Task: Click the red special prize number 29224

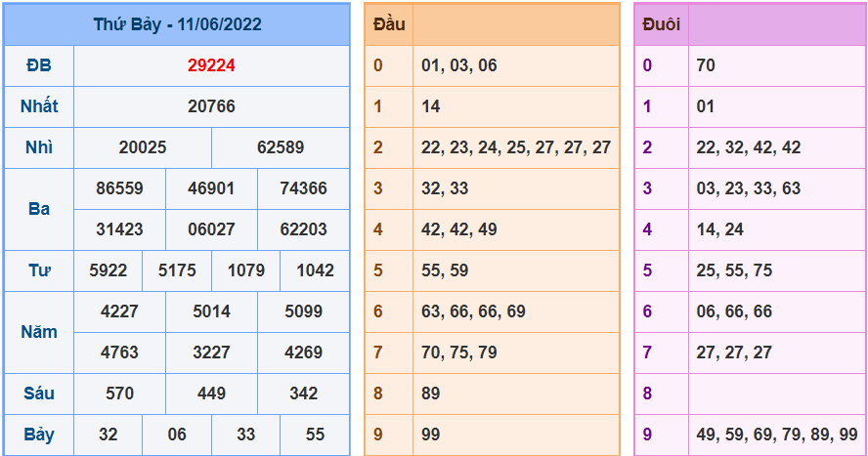Action: tap(211, 65)
